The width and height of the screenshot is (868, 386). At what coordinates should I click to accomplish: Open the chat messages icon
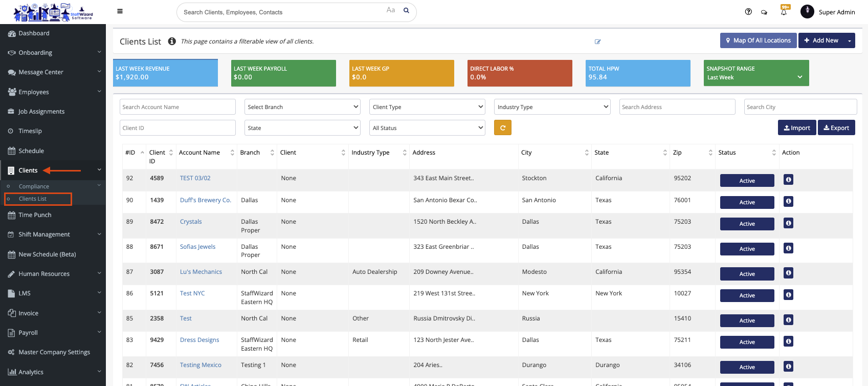click(x=764, y=12)
